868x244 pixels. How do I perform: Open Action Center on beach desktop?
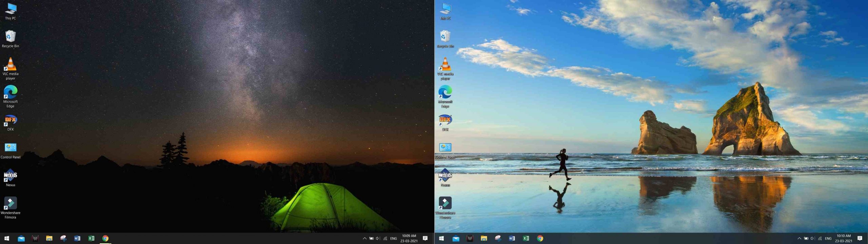(860, 238)
